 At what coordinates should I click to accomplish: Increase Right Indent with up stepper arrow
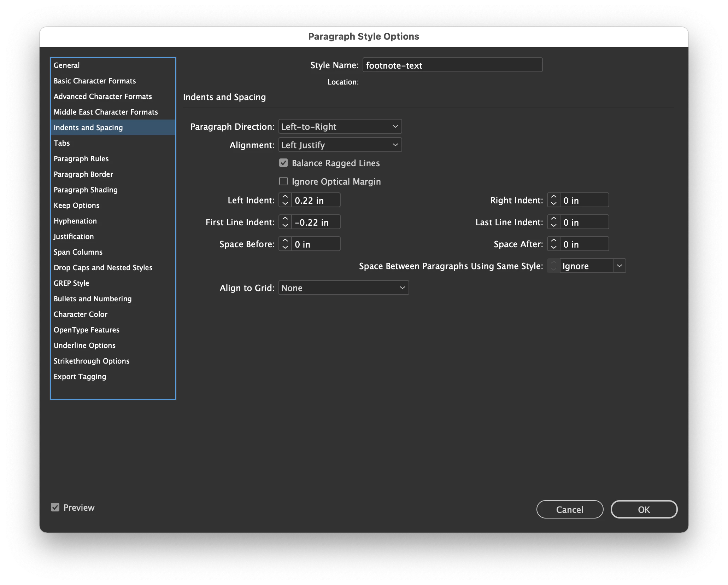(x=554, y=197)
